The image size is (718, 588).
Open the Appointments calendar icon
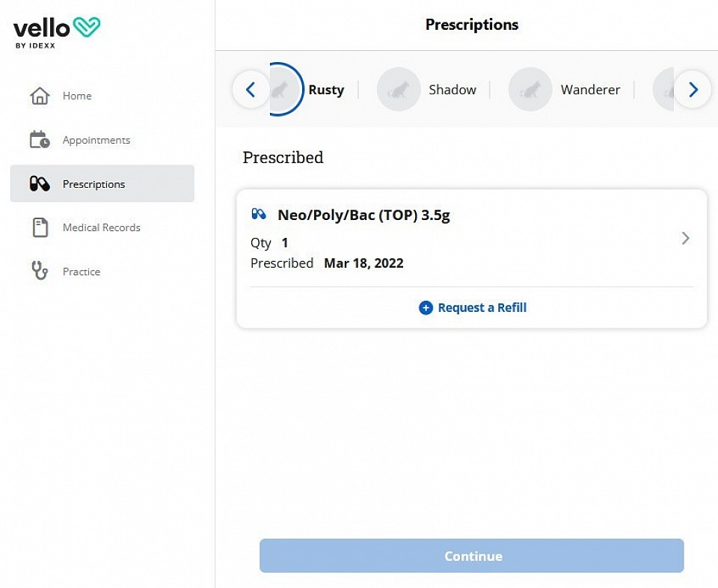[40, 140]
